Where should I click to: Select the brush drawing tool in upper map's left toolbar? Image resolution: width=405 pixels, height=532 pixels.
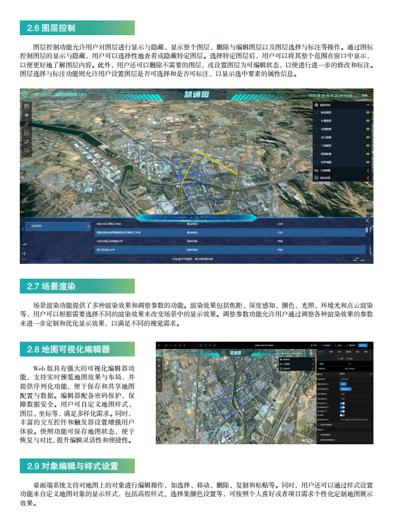tap(27, 124)
